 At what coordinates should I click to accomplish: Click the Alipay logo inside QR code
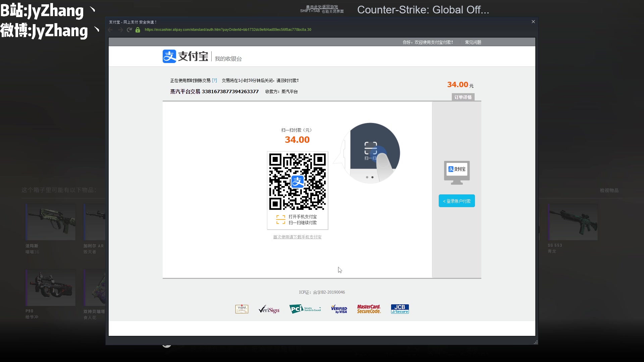pyautogui.click(x=297, y=182)
